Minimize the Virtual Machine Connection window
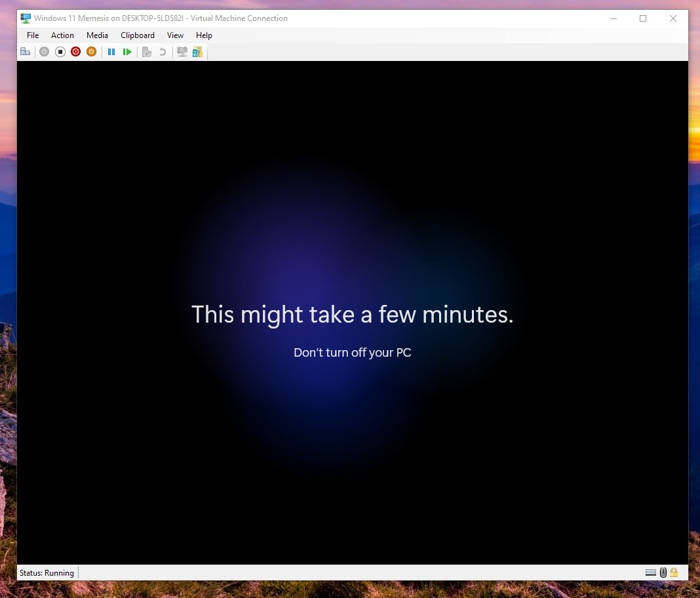Viewport: 700px width, 598px height. 613,18
